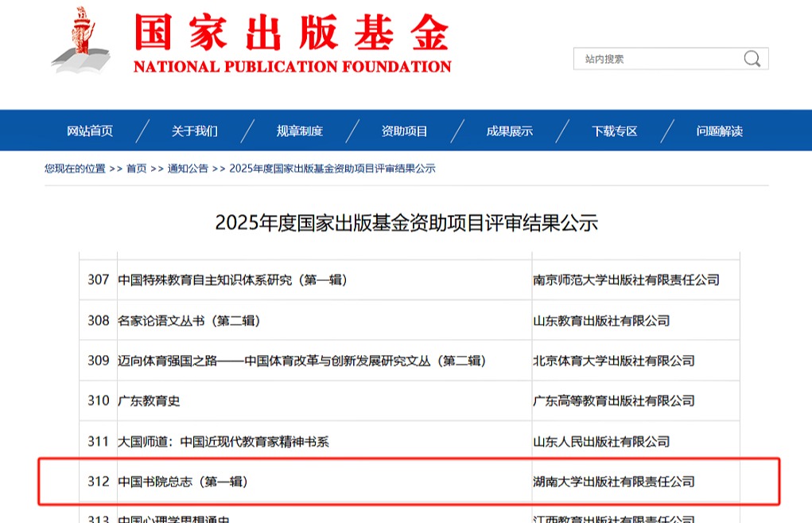Open the 网站首页 nav menu item
Viewport: 812px width, 523px height.
pos(90,131)
